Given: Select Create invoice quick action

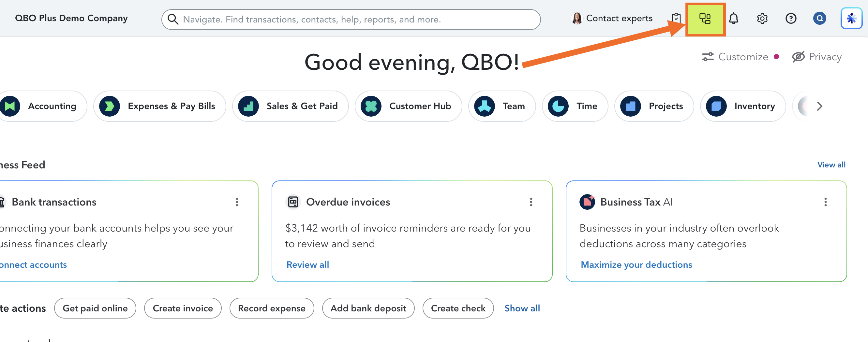Looking at the screenshot, I should pyautogui.click(x=183, y=308).
